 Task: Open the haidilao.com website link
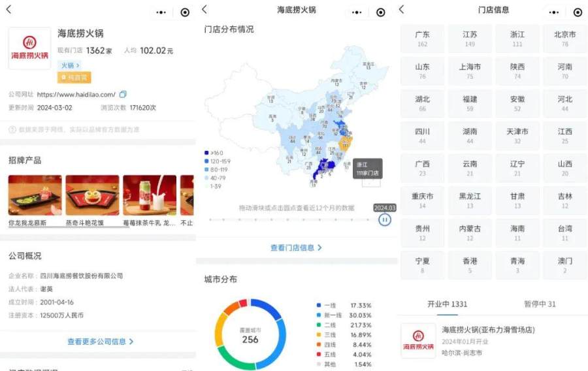pyautogui.click(x=76, y=95)
